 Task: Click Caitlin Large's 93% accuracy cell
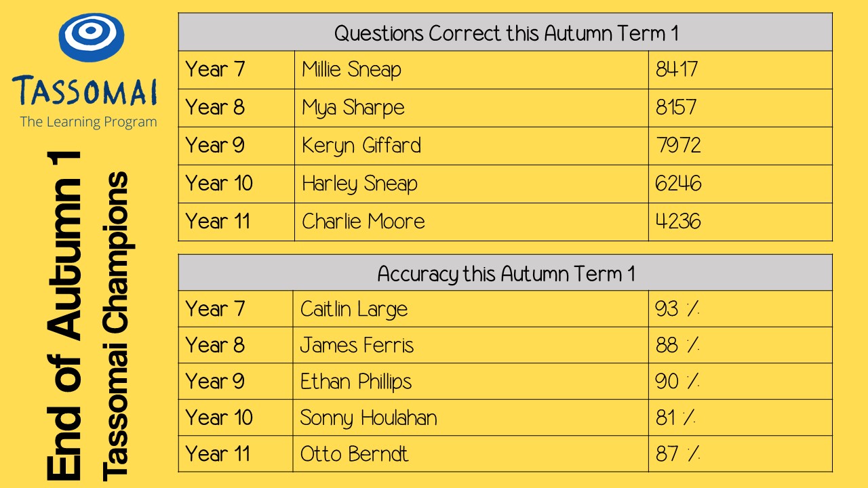[x=740, y=309]
